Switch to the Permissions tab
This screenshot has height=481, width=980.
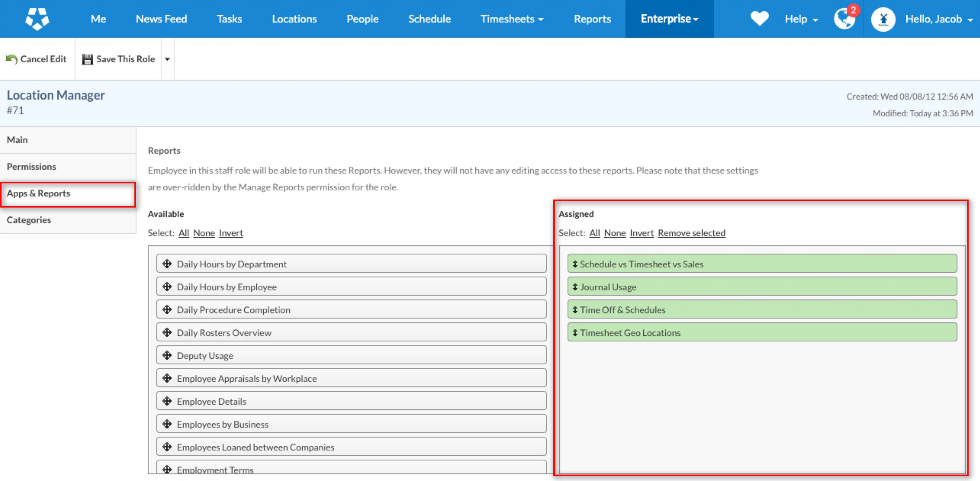(x=31, y=167)
